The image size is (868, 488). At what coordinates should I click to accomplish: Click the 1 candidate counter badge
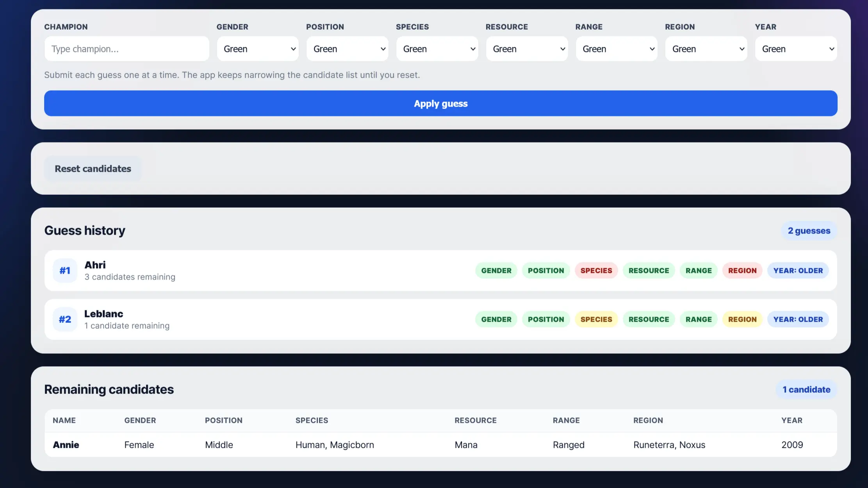pyautogui.click(x=806, y=390)
